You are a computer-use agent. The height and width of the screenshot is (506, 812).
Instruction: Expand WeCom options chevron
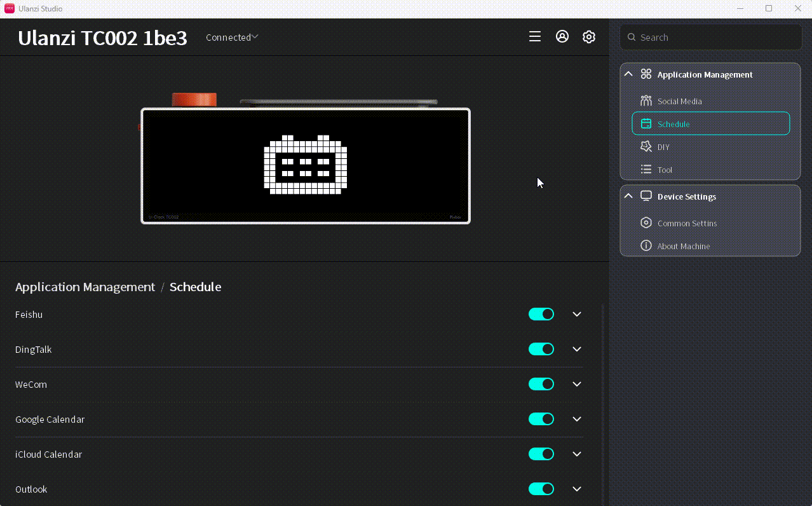coord(577,384)
